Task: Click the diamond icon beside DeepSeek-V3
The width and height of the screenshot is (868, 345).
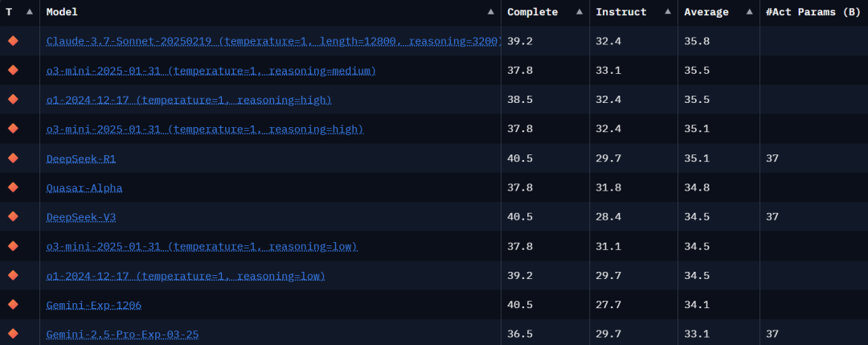Action: tap(13, 217)
